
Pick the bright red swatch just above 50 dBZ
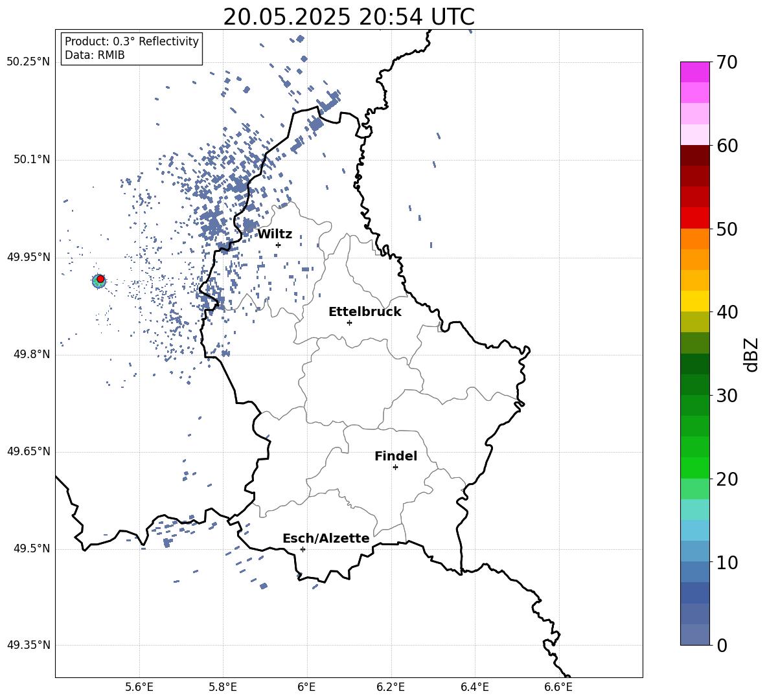click(x=695, y=218)
